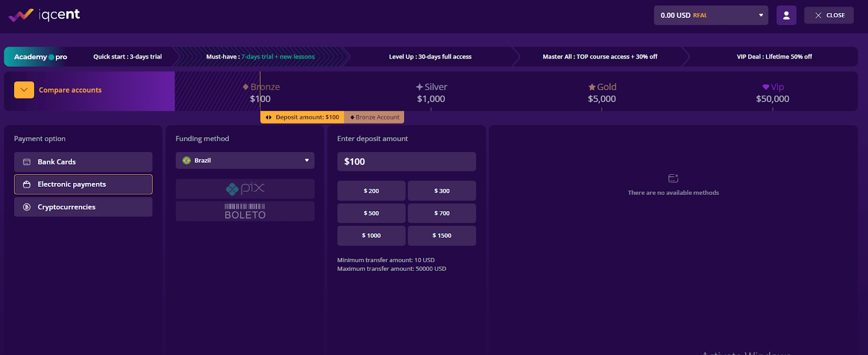Select Quick start 3-days trial step
868x355 pixels.
point(127,56)
